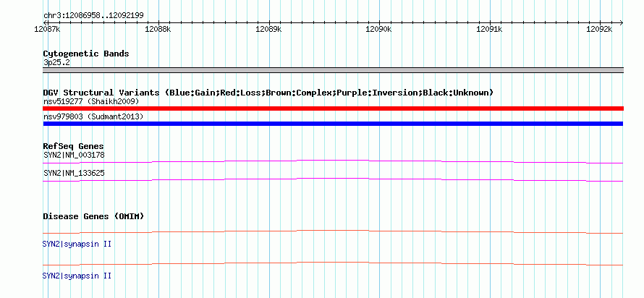
Task: Open the lower SYN2|synapsin II OMIM link
Action: click(x=77, y=276)
